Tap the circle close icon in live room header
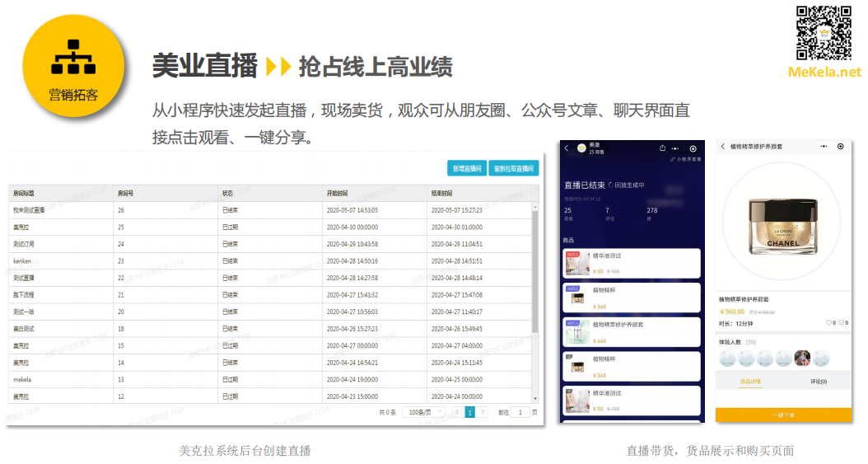The height and width of the screenshot is (464, 868). [693, 148]
